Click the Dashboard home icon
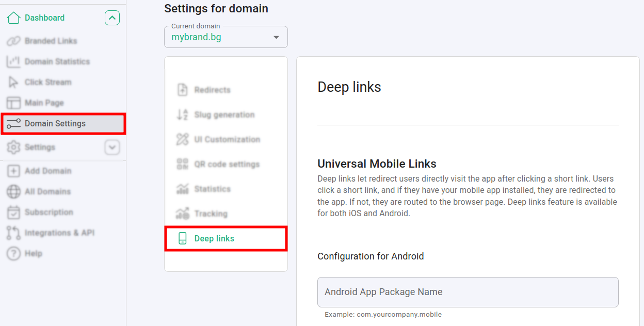Viewport: 644px width, 326px height. click(x=13, y=18)
